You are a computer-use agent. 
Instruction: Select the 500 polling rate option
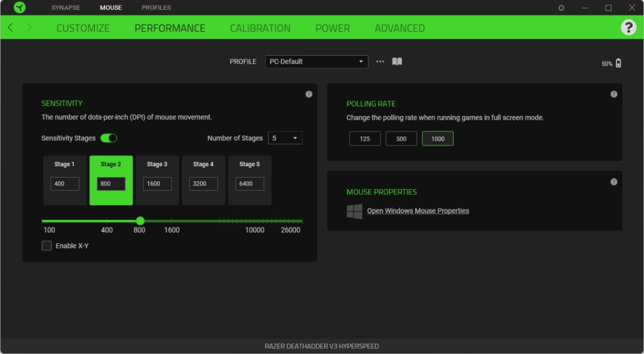401,138
